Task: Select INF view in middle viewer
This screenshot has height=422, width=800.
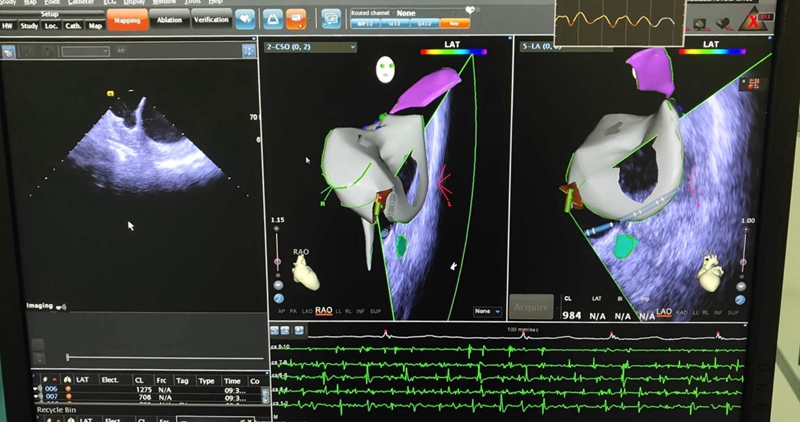Action: 361,311
